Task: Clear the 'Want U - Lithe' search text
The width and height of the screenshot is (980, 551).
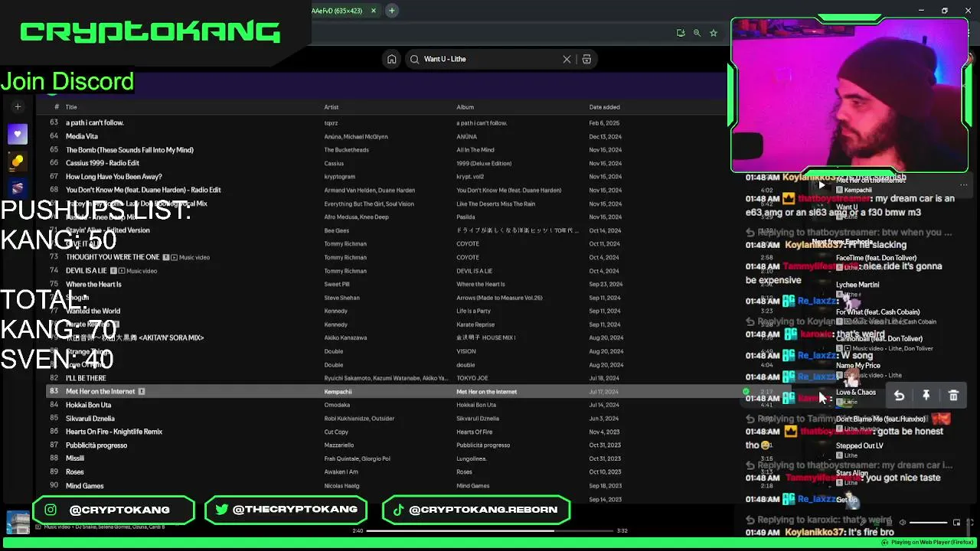Action: pyautogui.click(x=567, y=59)
